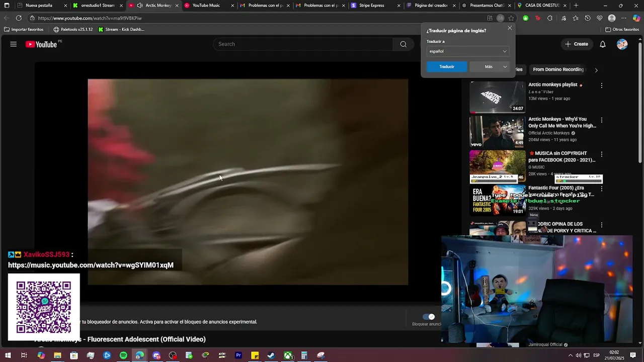Viewport: 644px width, 362px height.
Task: Open the Xbox app from the taskbar
Action: (x=288, y=355)
